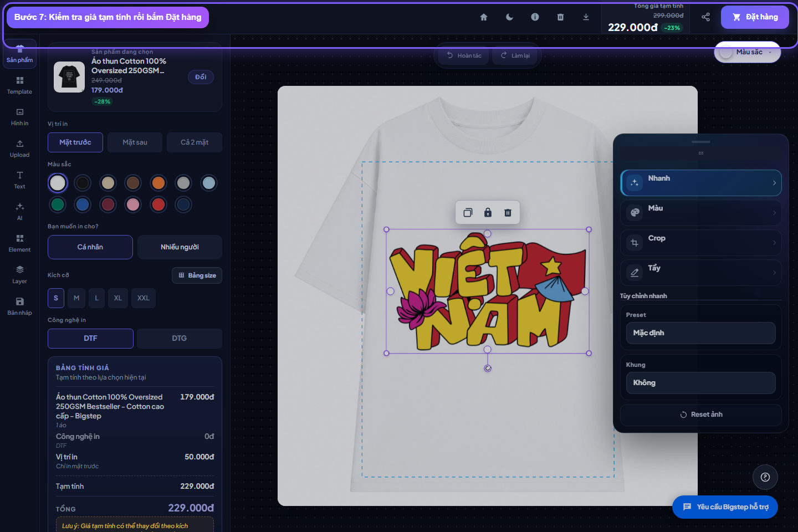Image resolution: width=798 pixels, height=532 pixels.
Task: Click Reset ảnh button
Action: tap(701, 415)
